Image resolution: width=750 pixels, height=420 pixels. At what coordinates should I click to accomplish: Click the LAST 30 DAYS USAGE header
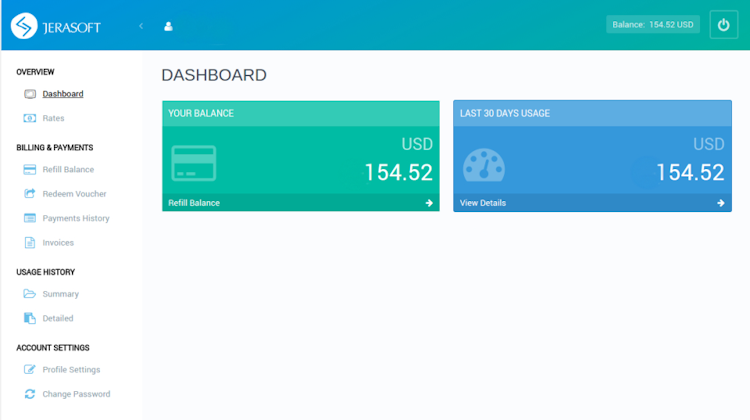(593, 113)
